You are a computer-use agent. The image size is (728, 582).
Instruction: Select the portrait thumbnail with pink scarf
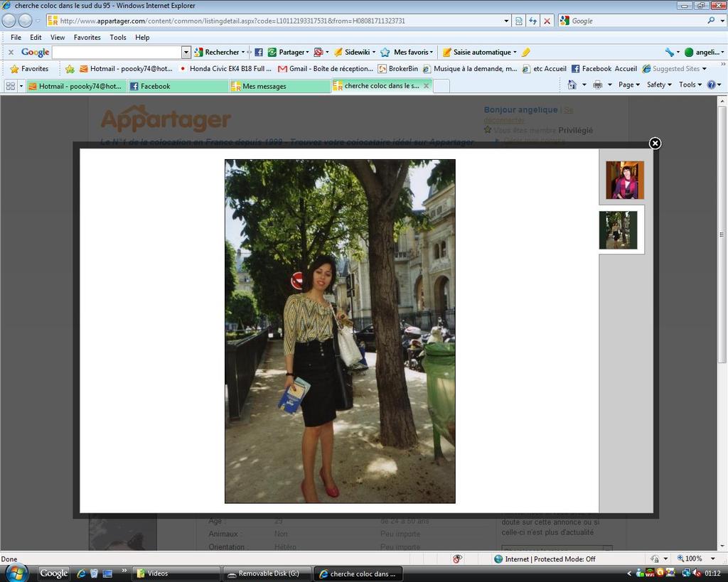(624, 180)
